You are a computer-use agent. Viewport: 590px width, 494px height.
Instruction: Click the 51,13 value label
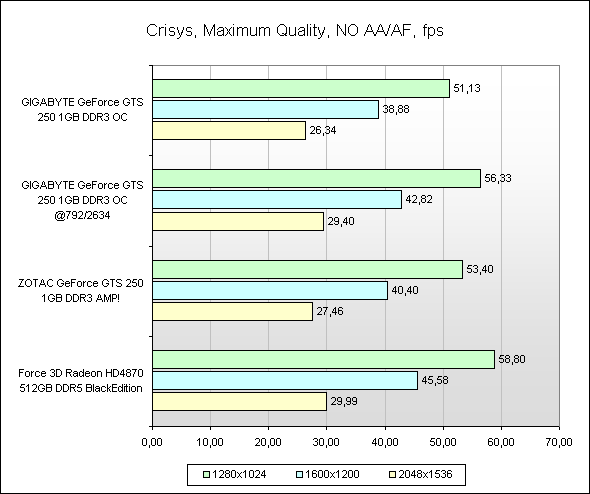click(467, 88)
